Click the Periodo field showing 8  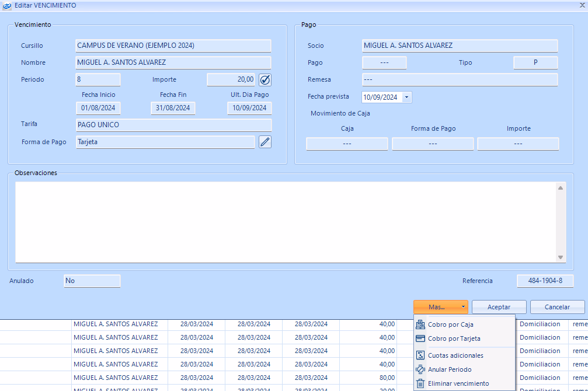[x=98, y=79]
